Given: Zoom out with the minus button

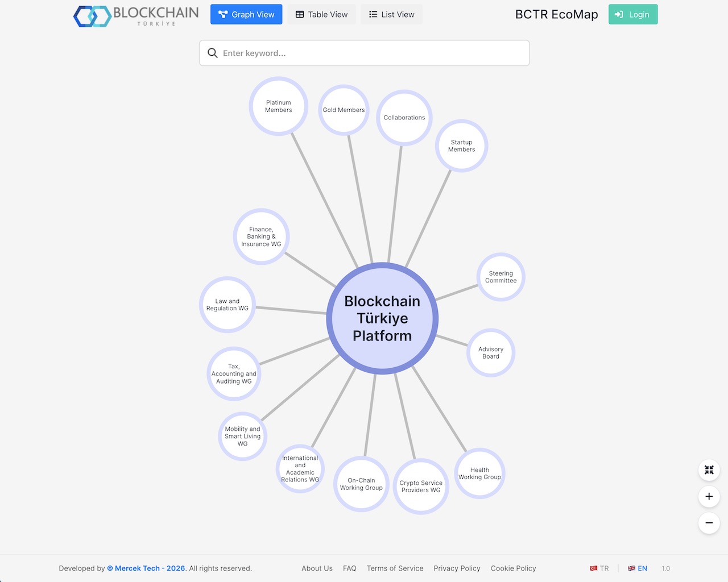Looking at the screenshot, I should tap(709, 523).
